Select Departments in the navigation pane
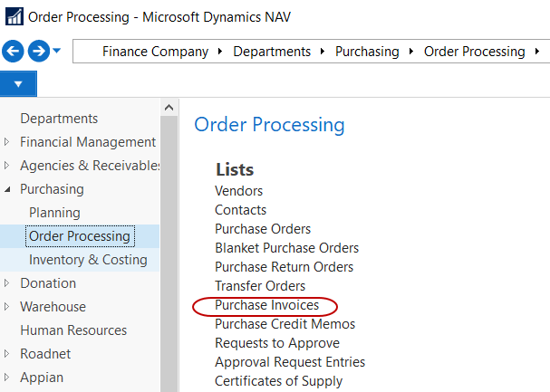This screenshot has height=392, width=550. pyautogui.click(x=59, y=119)
